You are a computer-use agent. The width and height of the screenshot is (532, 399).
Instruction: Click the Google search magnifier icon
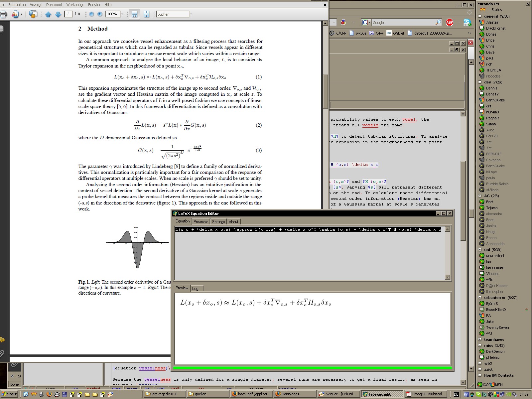tap(438, 22)
